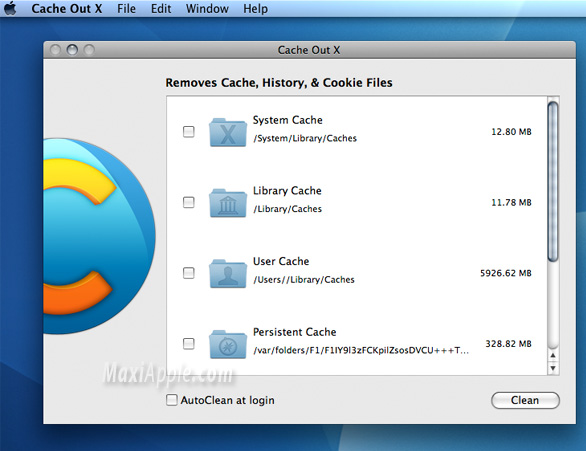This screenshot has height=451, width=586.
Task: Select the Persistent Cache title text
Action: pyautogui.click(x=294, y=332)
